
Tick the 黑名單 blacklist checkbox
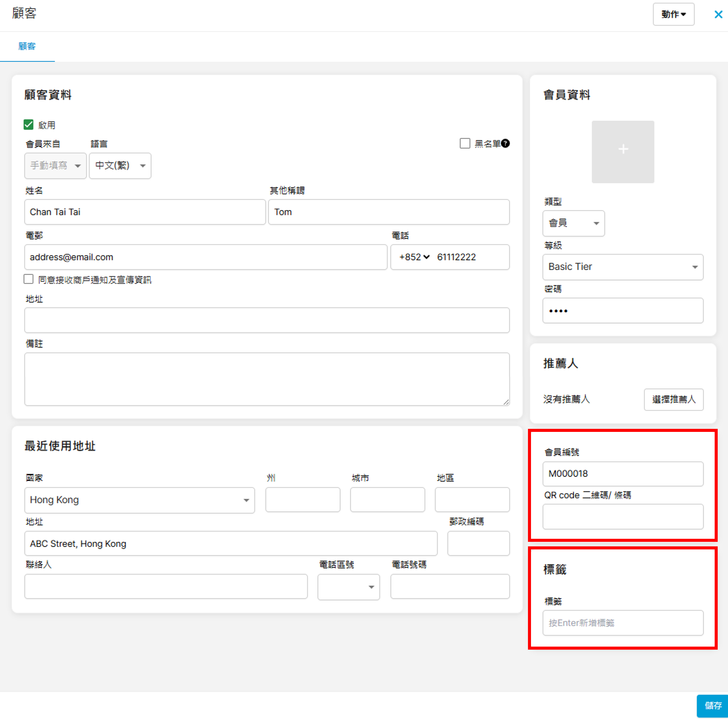pyautogui.click(x=465, y=144)
